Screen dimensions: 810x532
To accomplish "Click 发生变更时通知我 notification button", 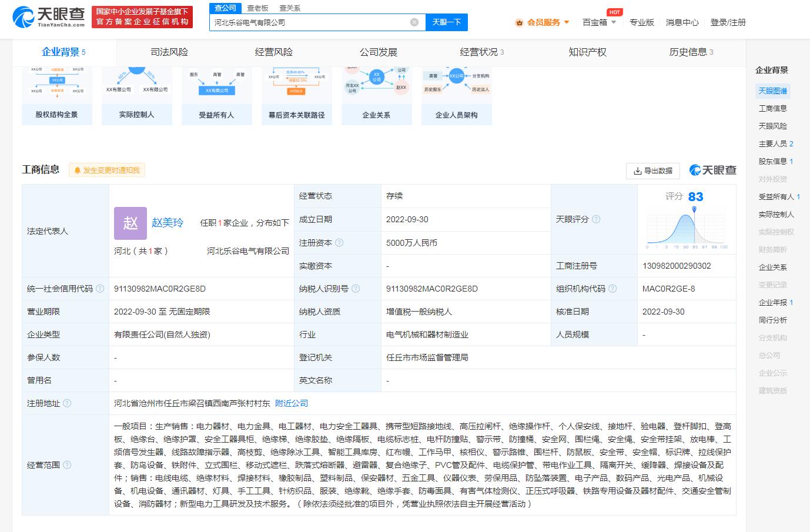I will pyautogui.click(x=107, y=170).
